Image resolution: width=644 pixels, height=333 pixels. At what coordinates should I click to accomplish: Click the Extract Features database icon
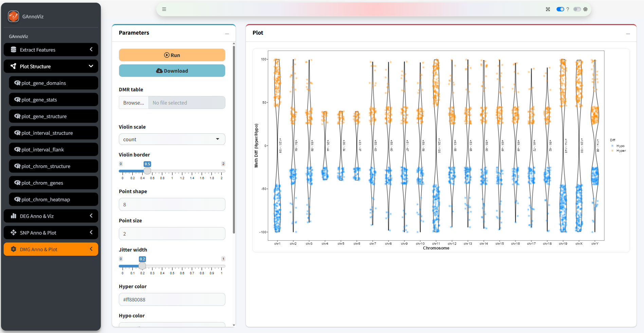pos(14,50)
